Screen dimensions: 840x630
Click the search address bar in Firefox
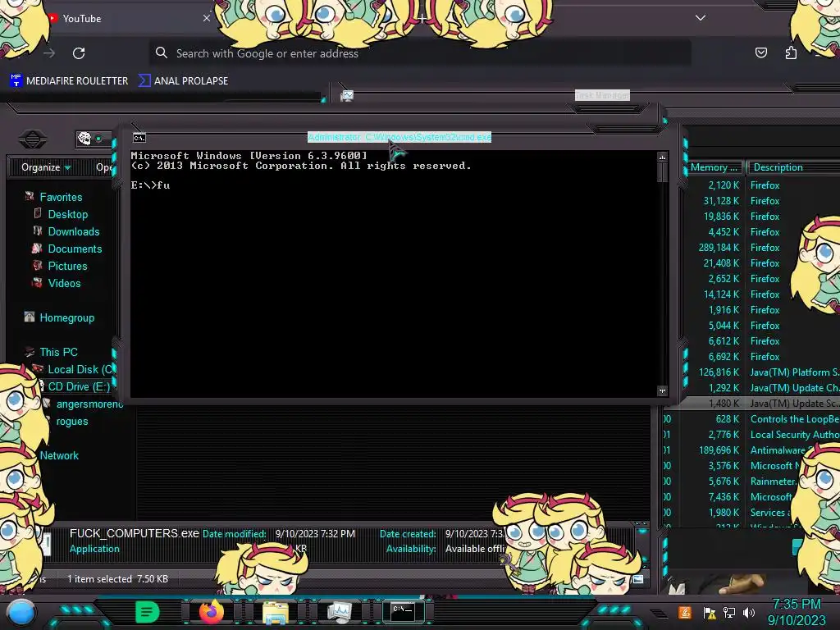click(x=420, y=53)
